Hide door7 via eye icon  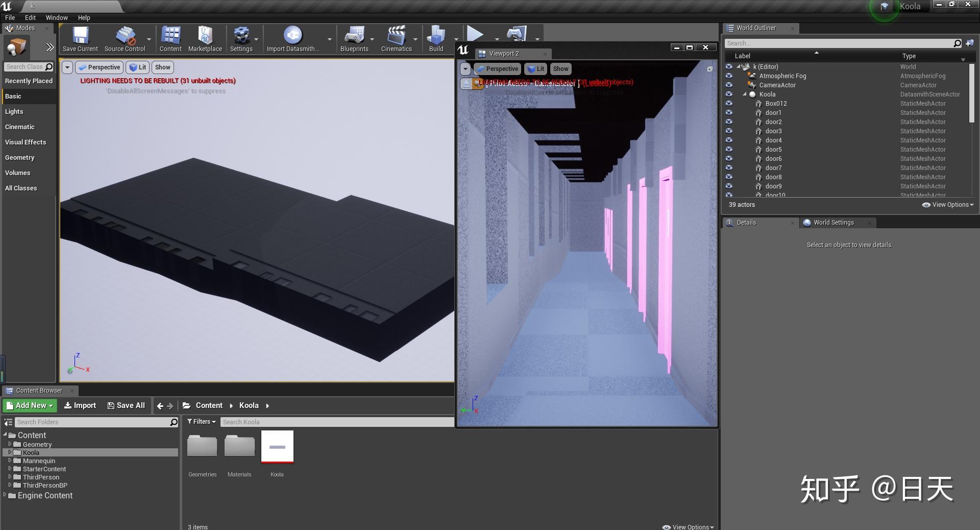click(x=729, y=168)
